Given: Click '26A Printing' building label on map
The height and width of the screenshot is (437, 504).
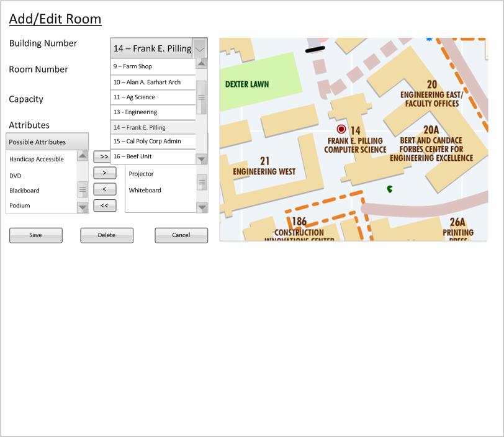Looking at the screenshot, I should (x=458, y=229).
